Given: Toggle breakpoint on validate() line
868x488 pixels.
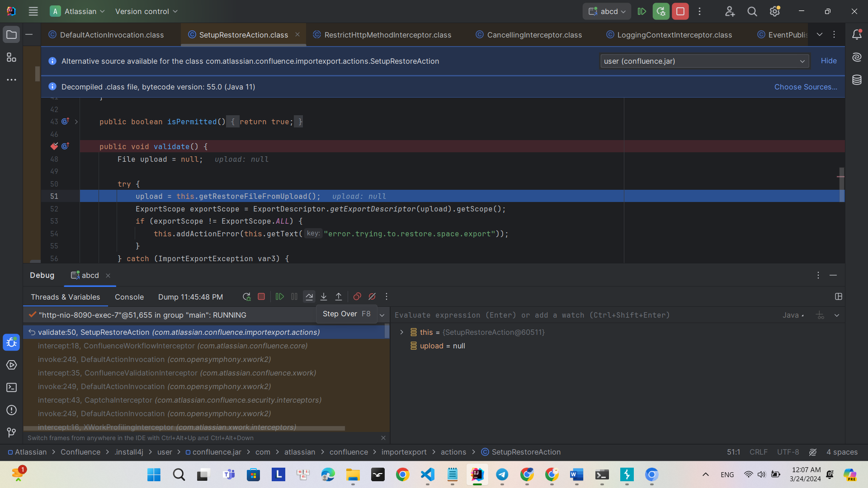Looking at the screenshot, I should (x=54, y=146).
